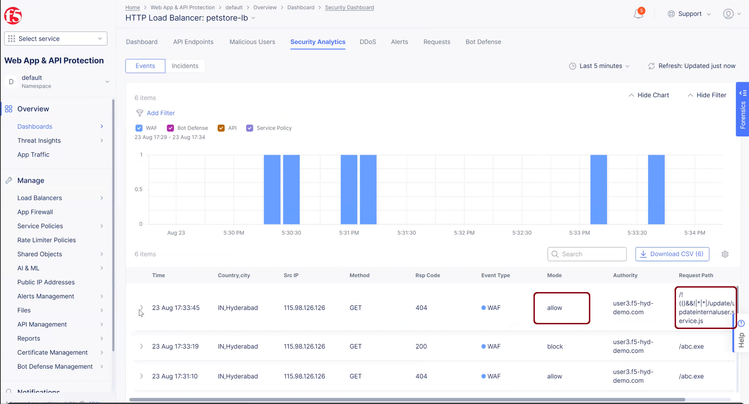Screen dimensions: 749x404
Task: Open the Select service dropdown
Action: click(x=55, y=38)
